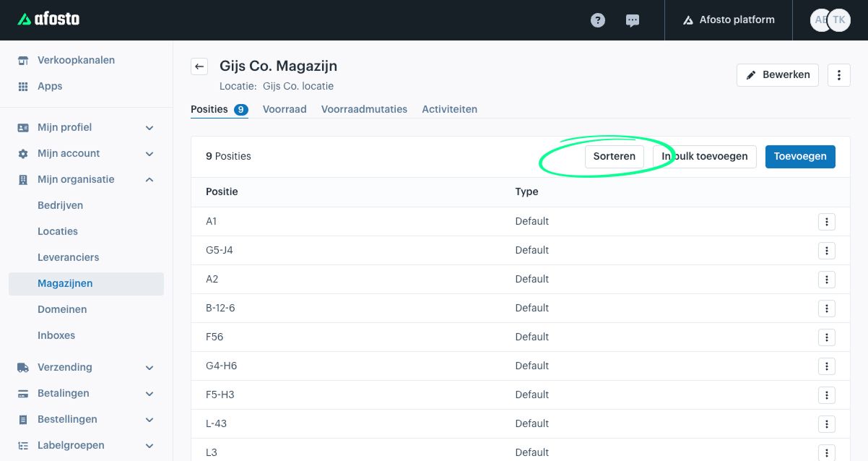Open the TK user avatar menu
Viewport: 868px width, 461px height.
coord(838,20)
